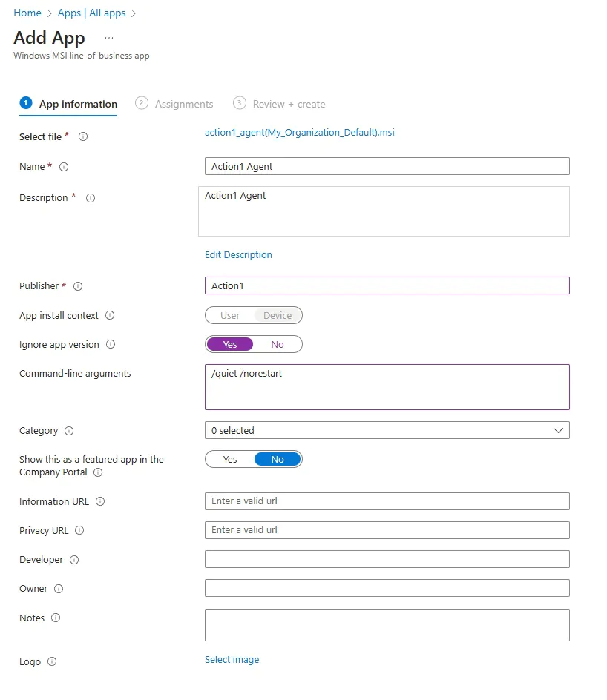
Task: Click the info icon beside Select file
Action: 82,136
